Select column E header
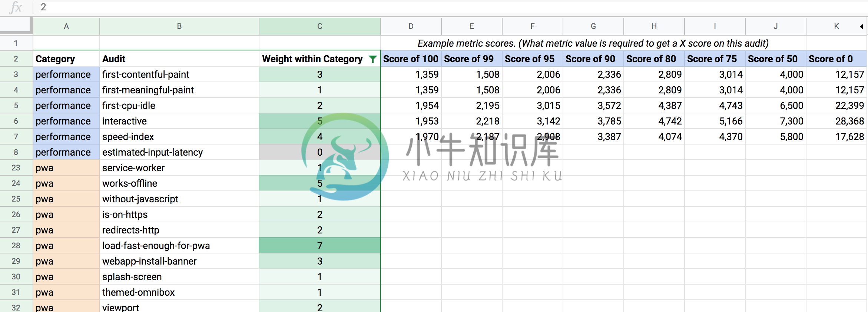The height and width of the screenshot is (312, 868). click(x=472, y=26)
